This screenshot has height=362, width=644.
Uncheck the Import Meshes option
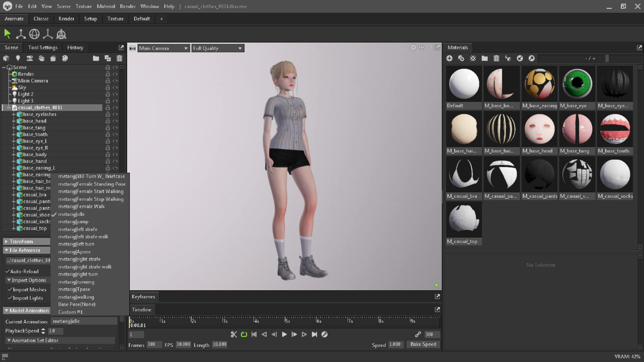pyautogui.click(x=10, y=289)
